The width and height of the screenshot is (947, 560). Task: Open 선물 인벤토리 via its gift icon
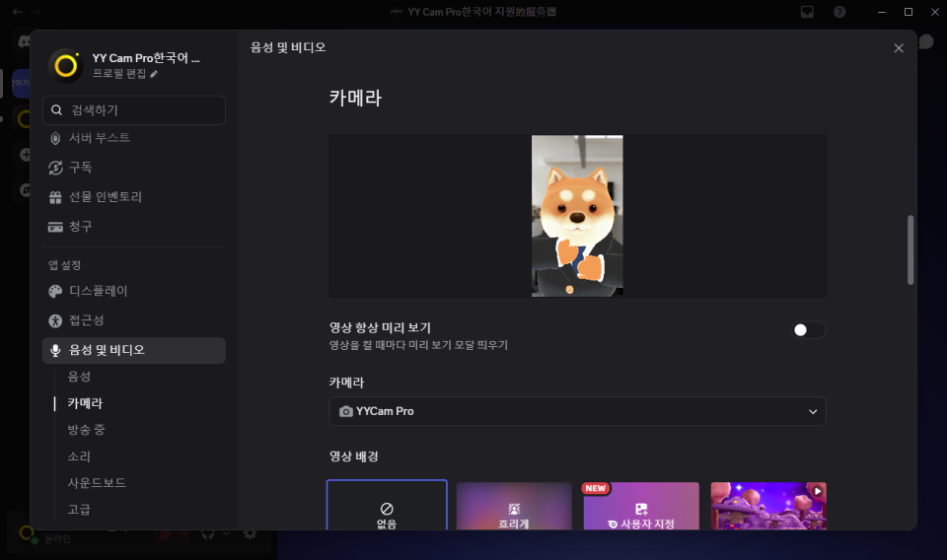pos(55,197)
